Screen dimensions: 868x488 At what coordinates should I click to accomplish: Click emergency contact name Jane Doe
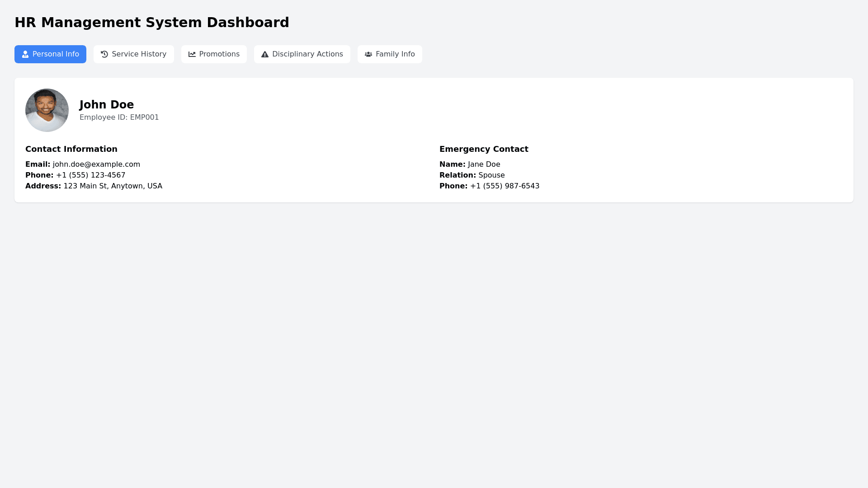click(484, 164)
